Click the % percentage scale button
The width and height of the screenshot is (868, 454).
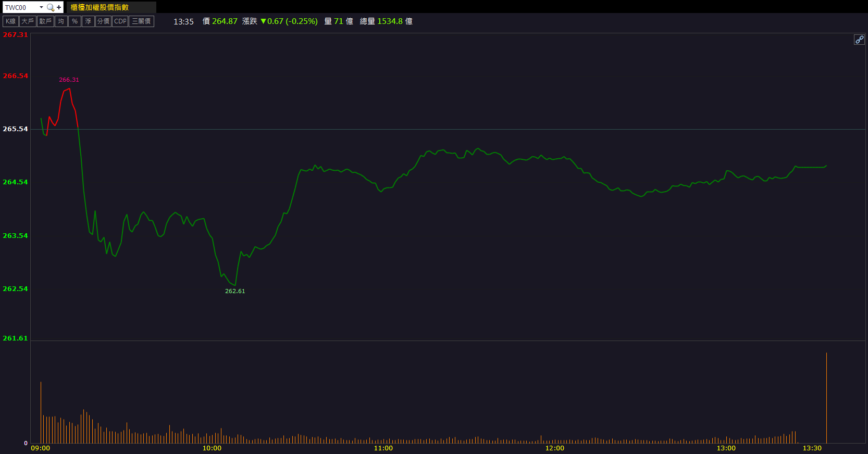point(75,21)
